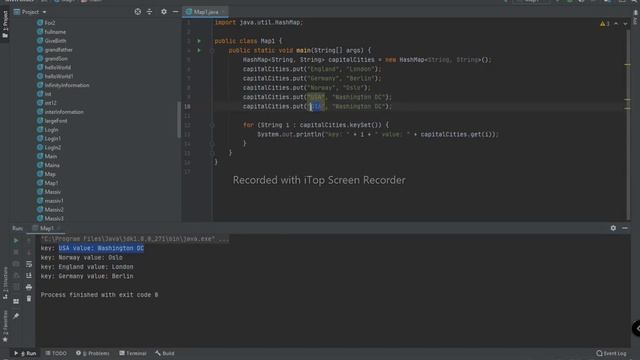Click the Project tree scrollbar
This screenshot has height=360, width=640.
coord(179,119)
